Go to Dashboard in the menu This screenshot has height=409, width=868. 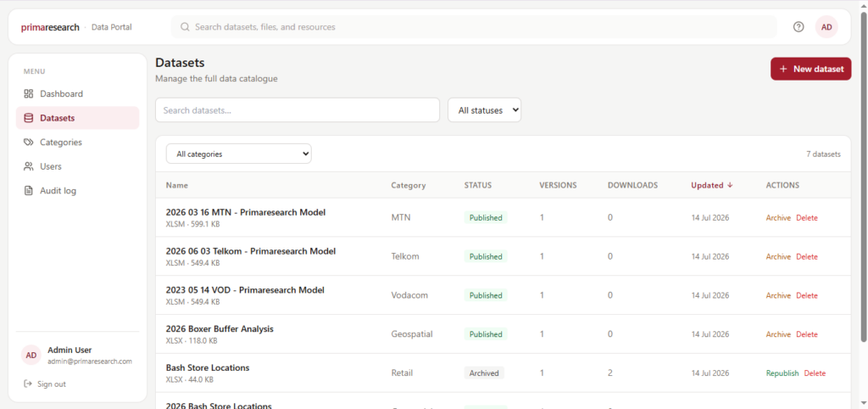(x=77, y=93)
